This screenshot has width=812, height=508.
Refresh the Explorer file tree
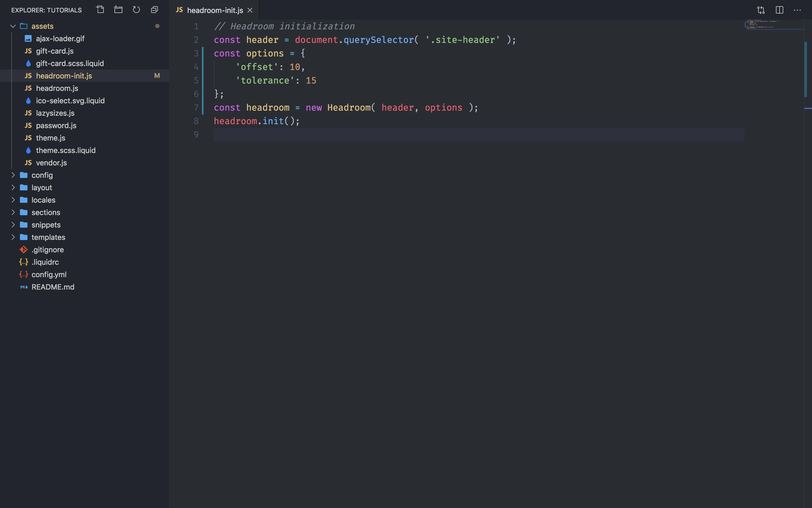coord(136,10)
